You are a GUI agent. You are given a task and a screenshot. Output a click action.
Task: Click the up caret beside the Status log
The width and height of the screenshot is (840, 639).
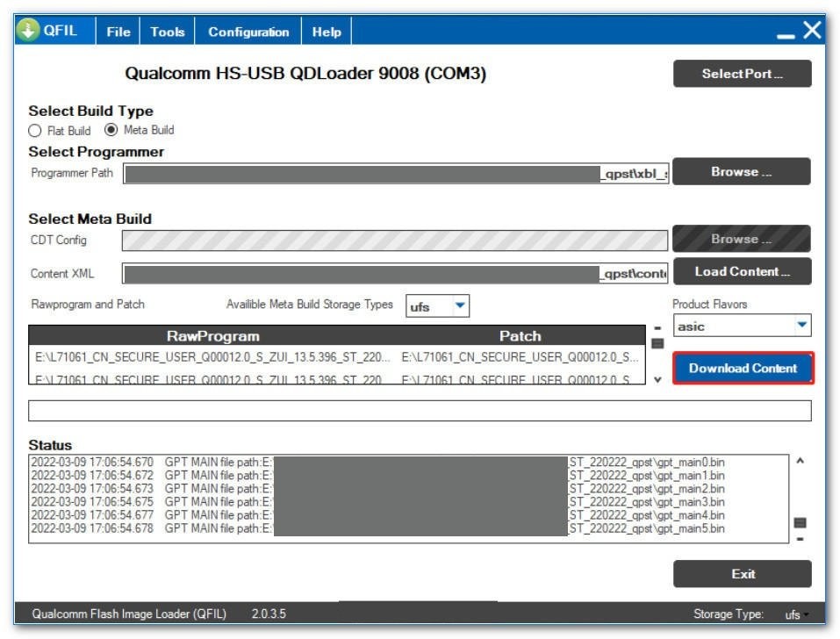[x=800, y=461]
